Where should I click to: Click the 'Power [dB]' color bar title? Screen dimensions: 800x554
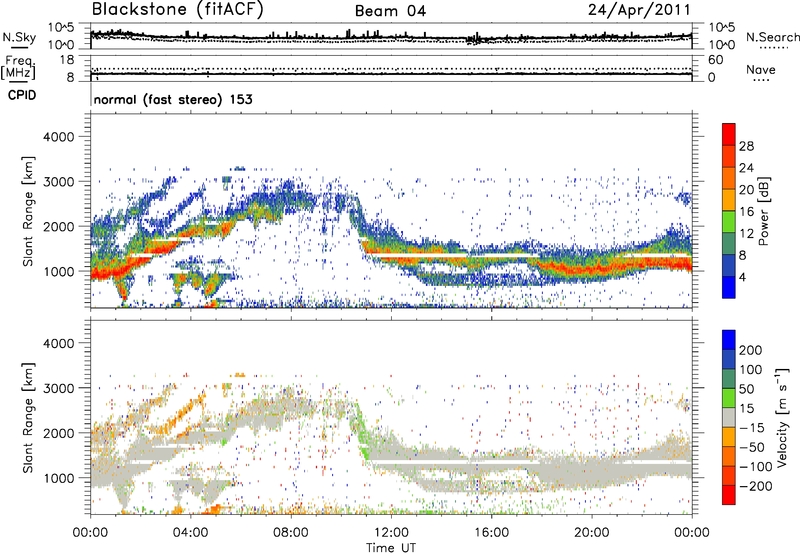click(x=764, y=211)
